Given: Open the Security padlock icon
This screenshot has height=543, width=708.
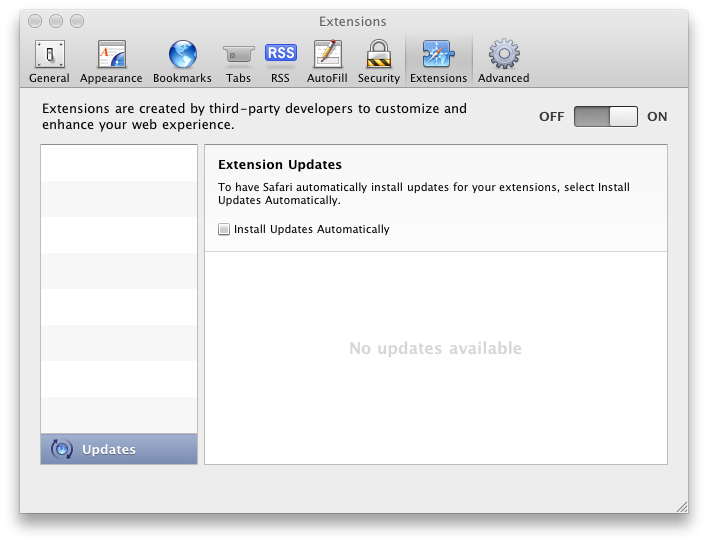Looking at the screenshot, I should point(379,55).
